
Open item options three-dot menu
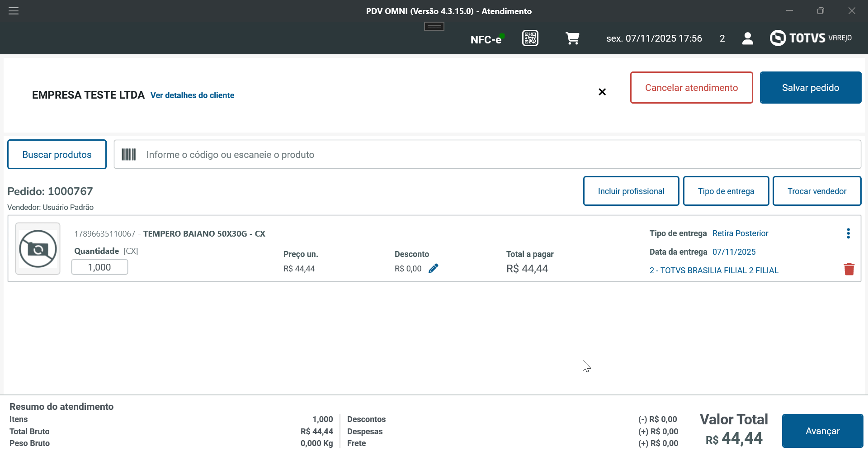pos(848,233)
